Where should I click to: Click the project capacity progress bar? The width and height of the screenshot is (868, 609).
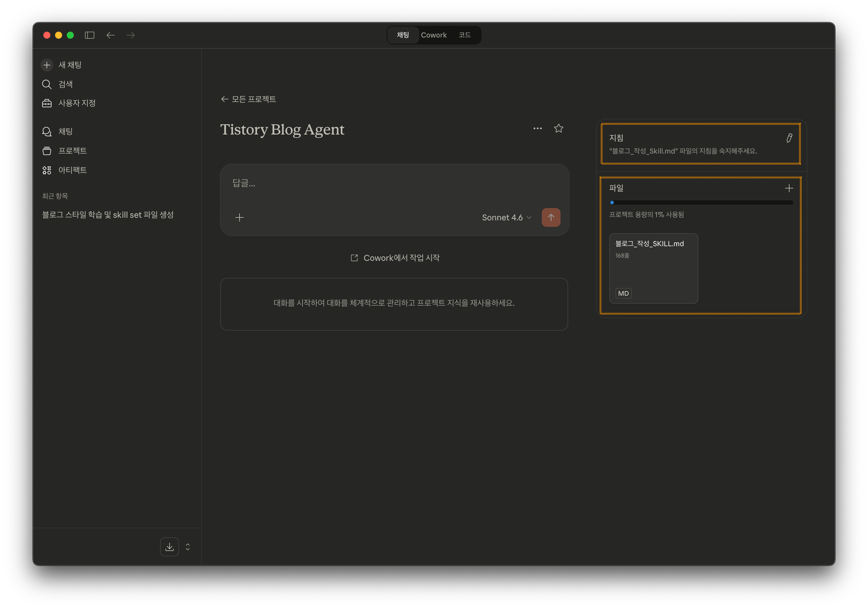701,203
